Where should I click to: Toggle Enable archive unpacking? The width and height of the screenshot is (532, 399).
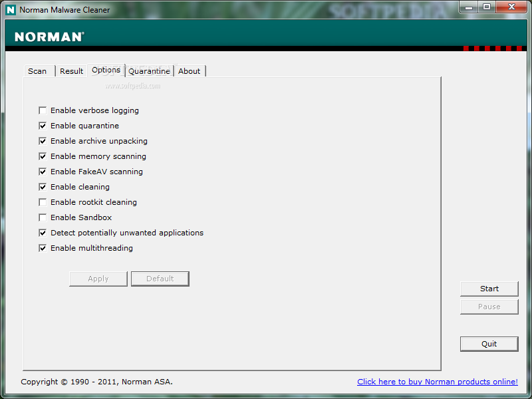point(43,141)
